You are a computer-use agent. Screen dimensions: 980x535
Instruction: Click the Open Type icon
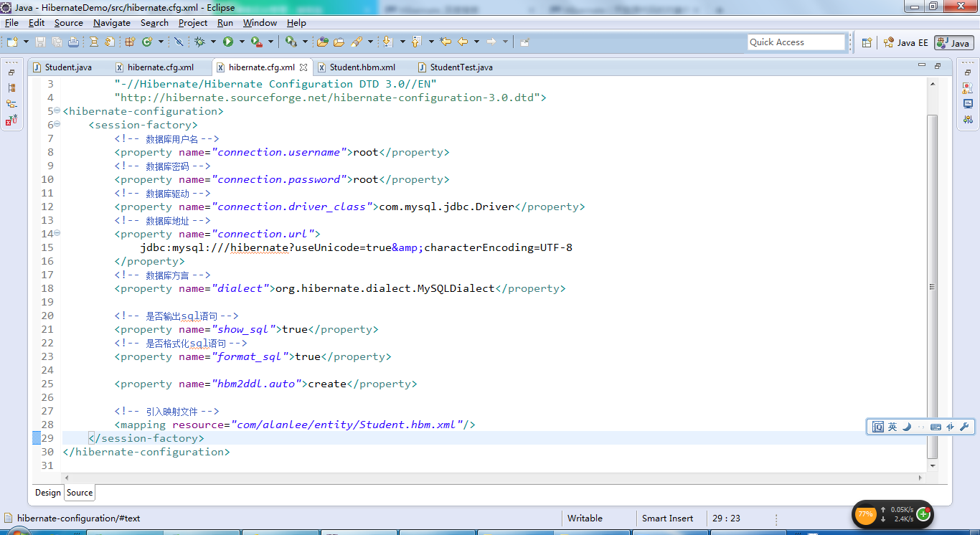[x=323, y=42]
